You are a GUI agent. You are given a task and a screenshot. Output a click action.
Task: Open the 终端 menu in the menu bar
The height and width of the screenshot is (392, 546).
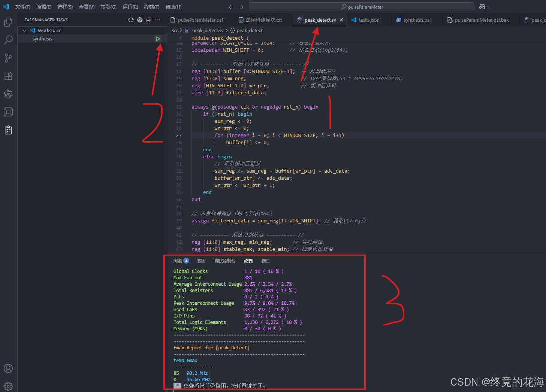point(151,6)
